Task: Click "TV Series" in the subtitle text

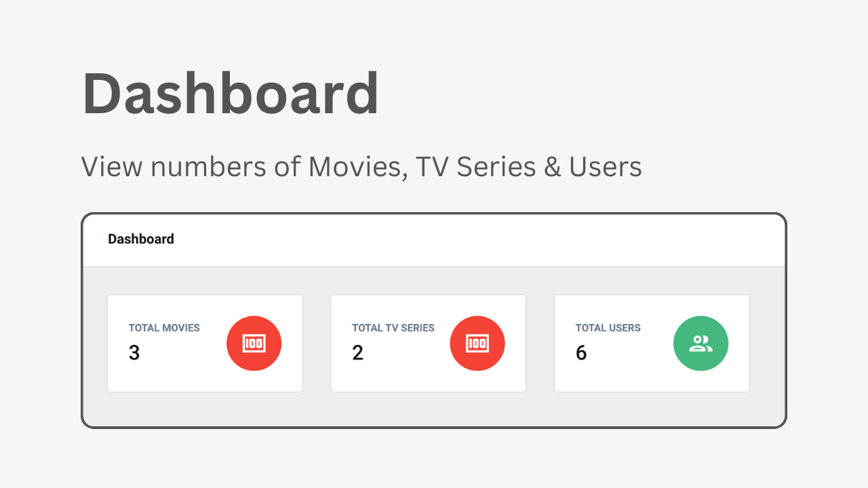Action: [x=476, y=167]
